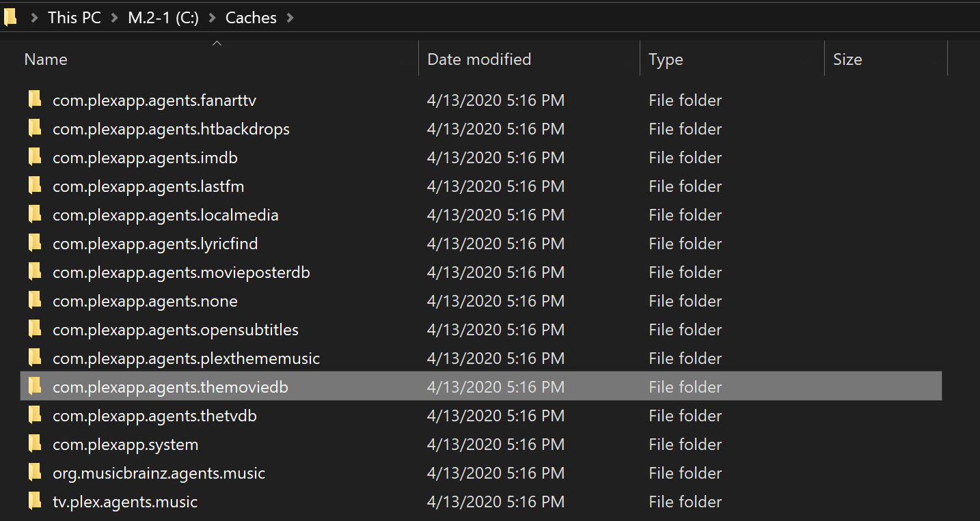The width and height of the screenshot is (980, 521).
Task: Go to M.2-1 (C:) breadcrumb
Action: pos(163,18)
